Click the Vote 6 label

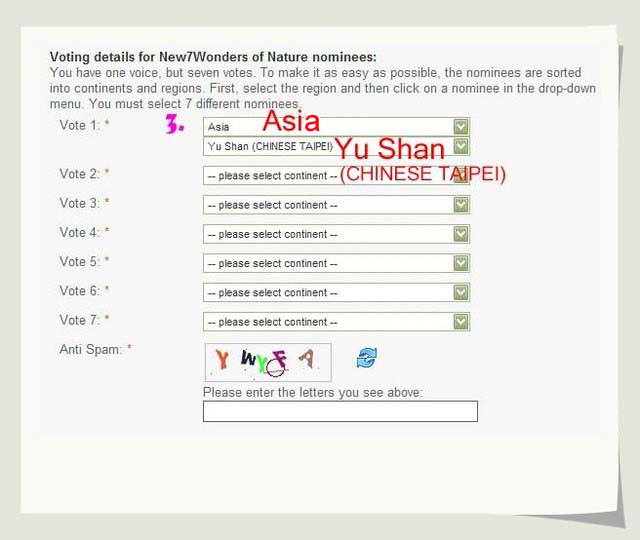tap(80, 291)
